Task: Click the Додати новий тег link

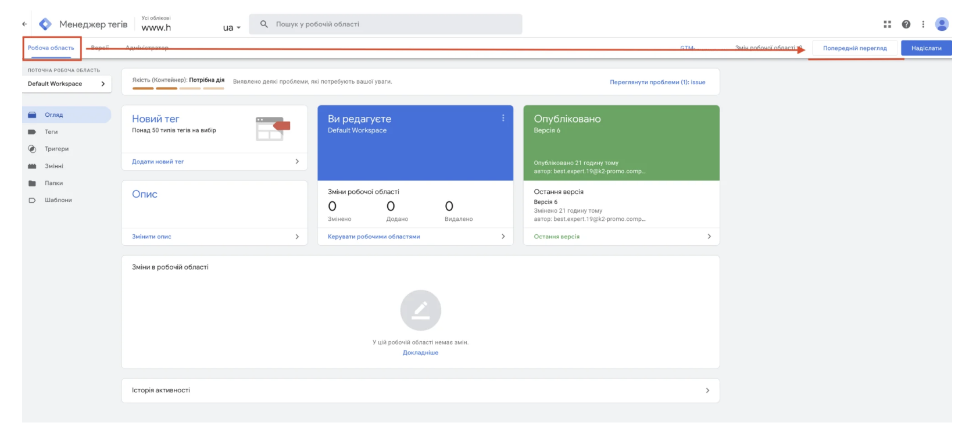Action: click(x=158, y=162)
